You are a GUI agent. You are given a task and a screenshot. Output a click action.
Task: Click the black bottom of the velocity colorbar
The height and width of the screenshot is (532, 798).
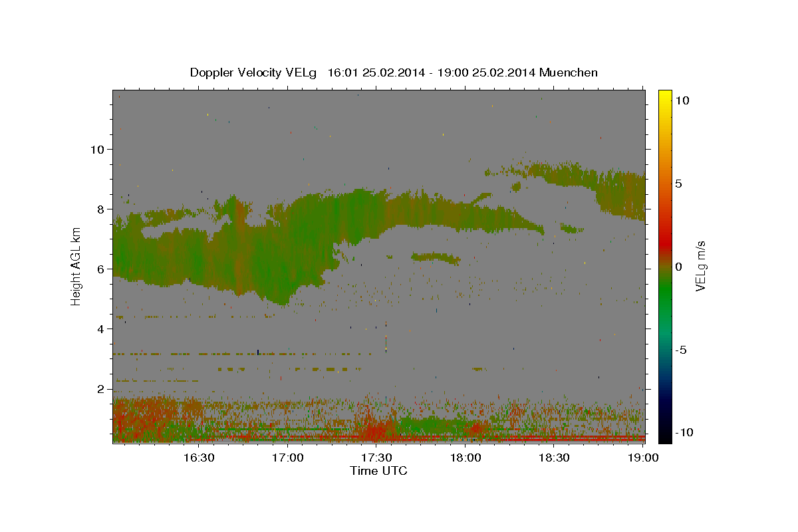664,436
